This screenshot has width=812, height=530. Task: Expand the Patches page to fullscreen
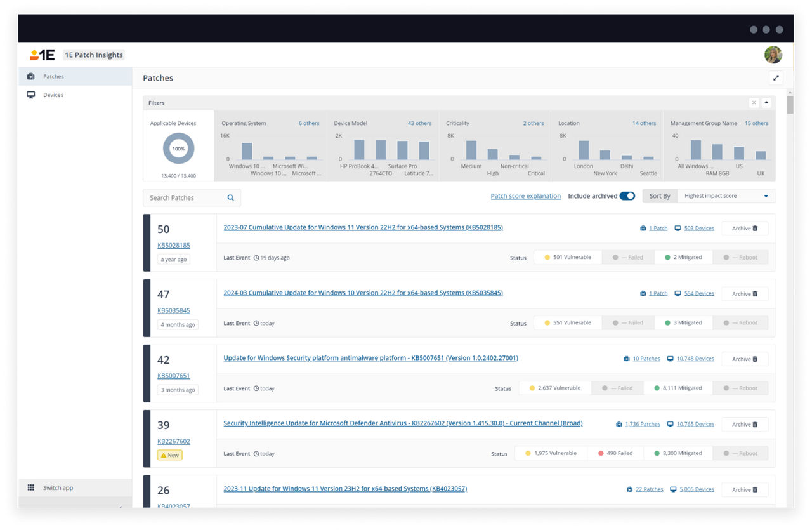(775, 78)
